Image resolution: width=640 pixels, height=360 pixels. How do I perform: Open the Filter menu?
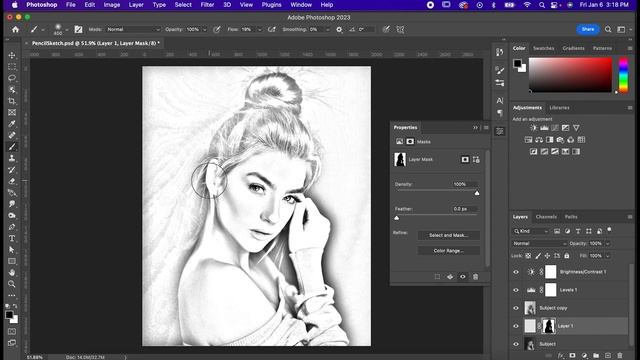tap(207, 5)
